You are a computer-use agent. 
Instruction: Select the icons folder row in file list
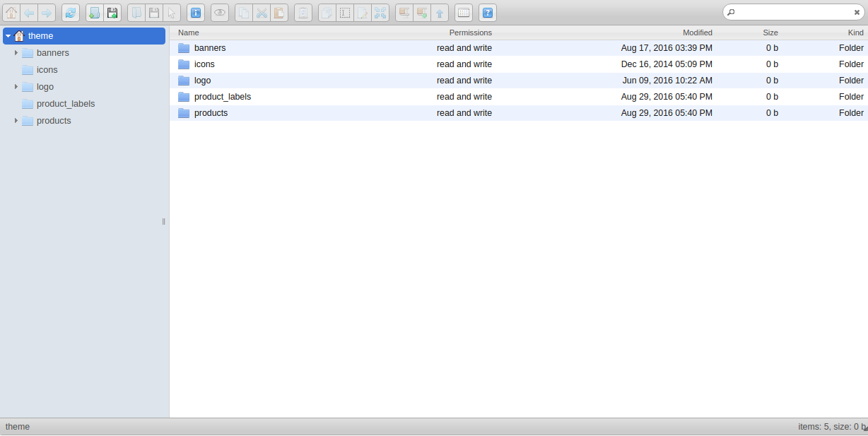click(519, 64)
